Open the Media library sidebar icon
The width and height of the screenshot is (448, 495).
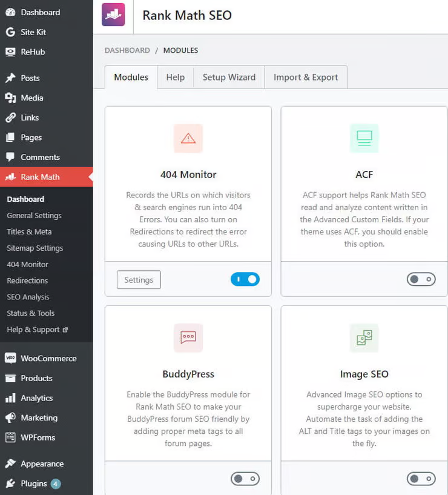click(10, 98)
